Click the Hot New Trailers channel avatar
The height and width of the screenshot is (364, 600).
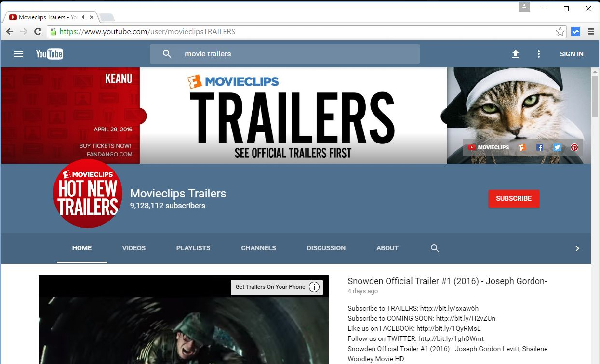pos(88,194)
